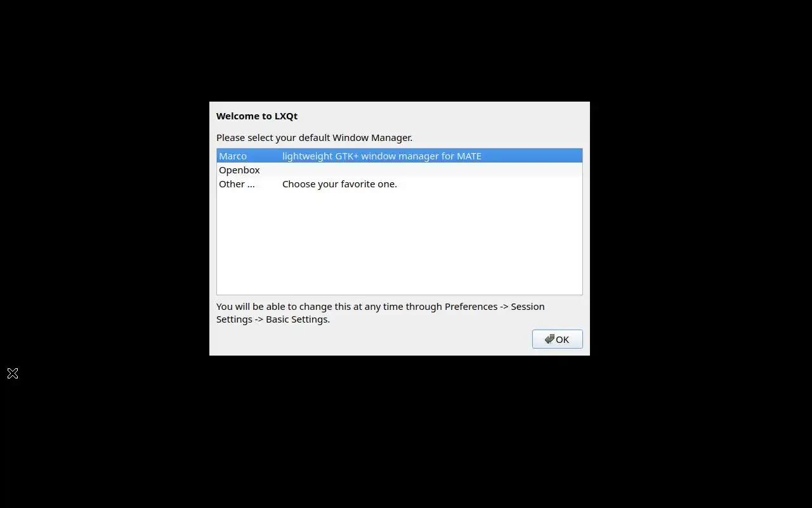Click the checkmark icon on OK button
The image size is (812, 508).
click(x=549, y=339)
